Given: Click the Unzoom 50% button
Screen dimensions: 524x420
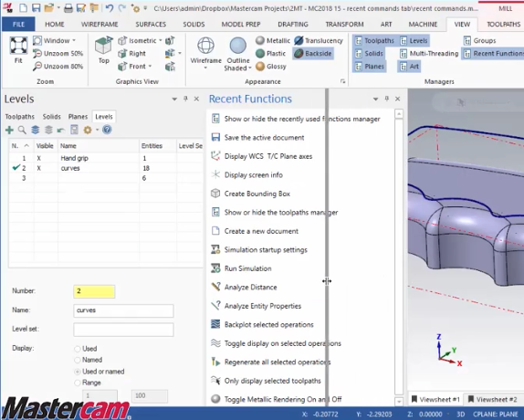Looking at the screenshot, I should coord(58,54).
